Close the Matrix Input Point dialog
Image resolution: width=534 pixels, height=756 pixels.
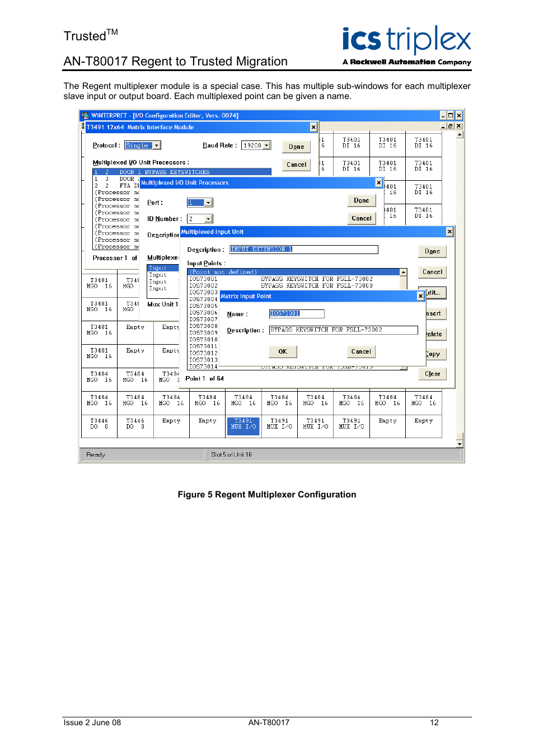click(420, 296)
